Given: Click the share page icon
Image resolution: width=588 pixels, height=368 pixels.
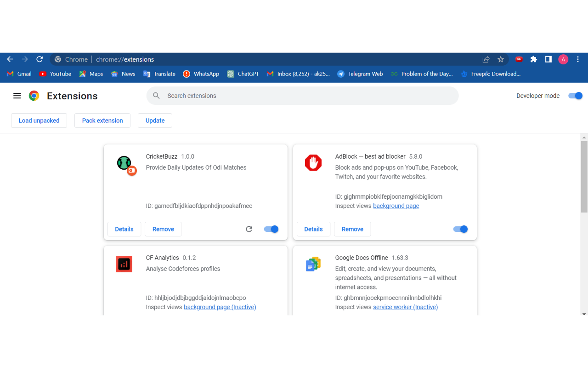Looking at the screenshot, I should click(x=486, y=59).
